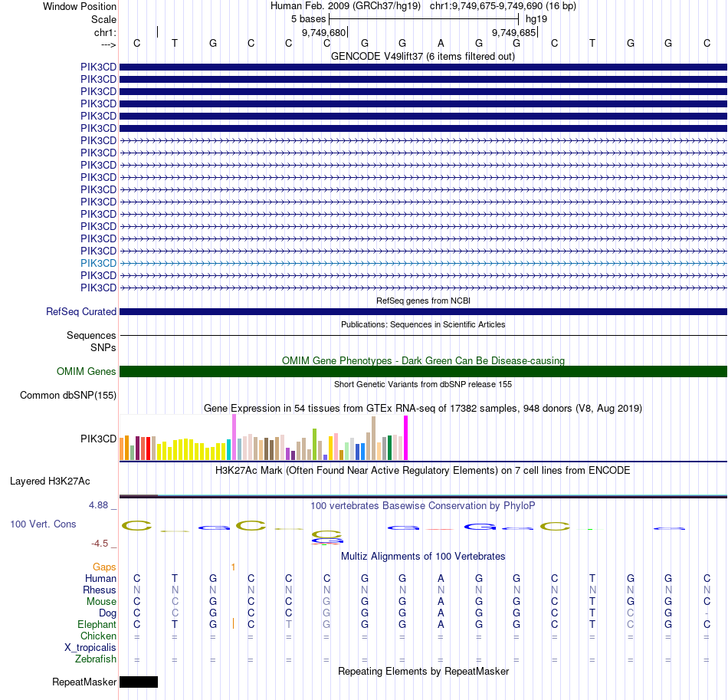Click the X_tropicalis species label
The image size is (728, 700).
pyautogui.click(x=90, y=648)
